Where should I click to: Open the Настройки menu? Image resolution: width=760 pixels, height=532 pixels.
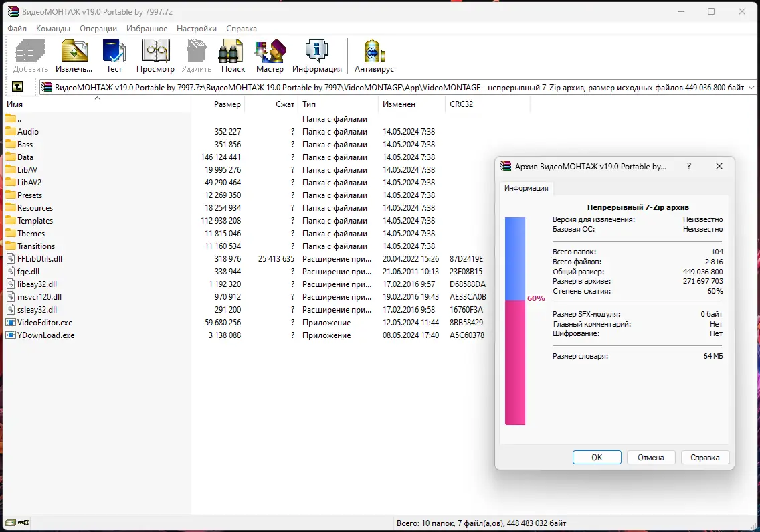[196, 29]
